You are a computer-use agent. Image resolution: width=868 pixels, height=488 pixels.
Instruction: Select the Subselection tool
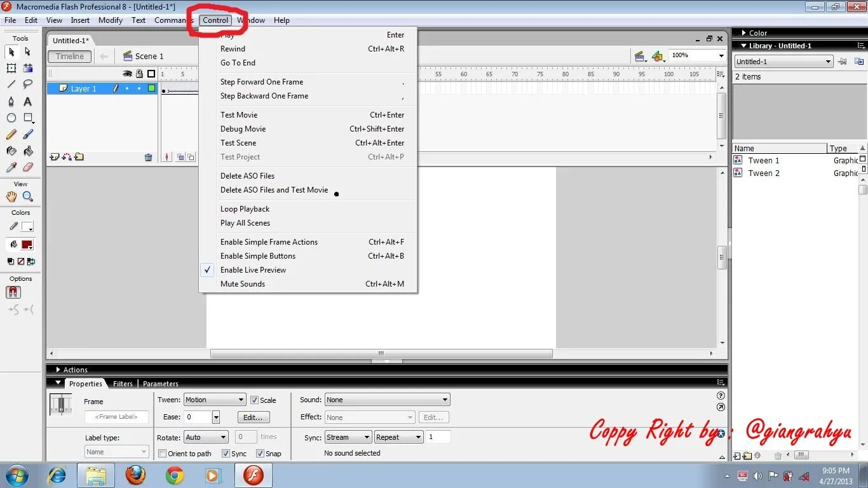pyautogui.click(x=28, y=51)
